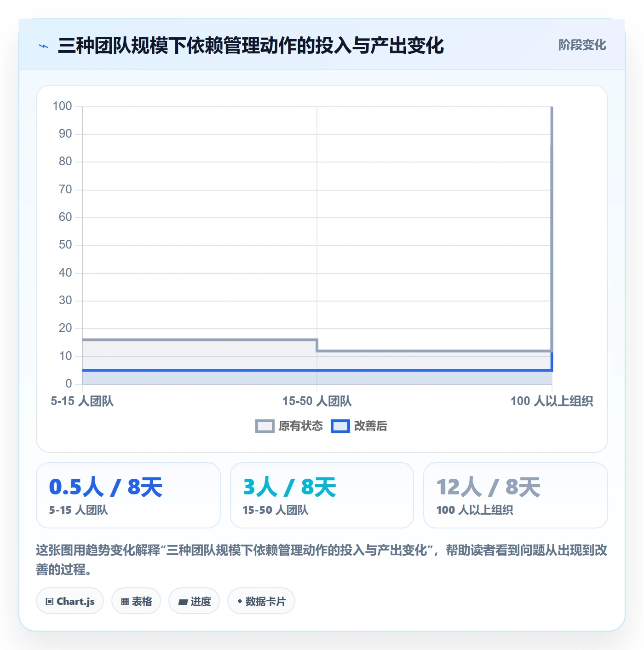Click the y-axis value 50
Screen dimensions: 644x650
click(65, 245)
